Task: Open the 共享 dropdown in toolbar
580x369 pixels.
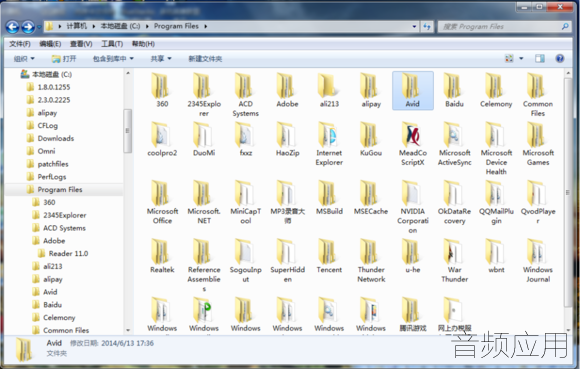Action: coord(161,59)
